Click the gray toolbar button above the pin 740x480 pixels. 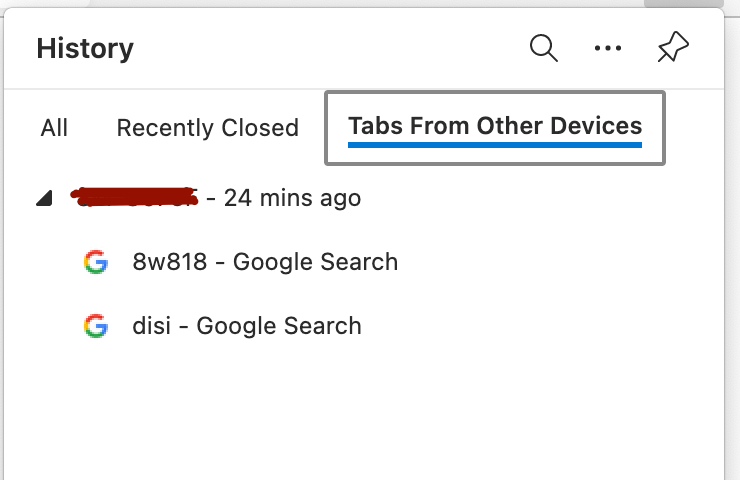point(683,3)
